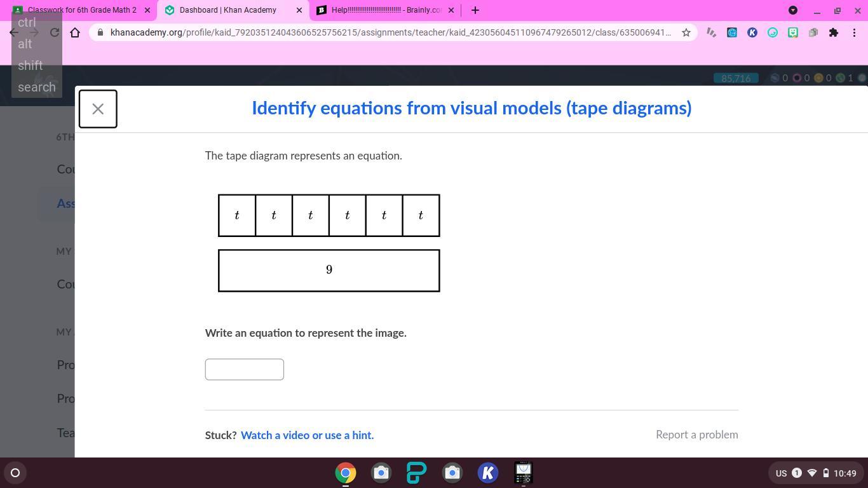Click the Report a problem link
The image size is (868, 488).
pos(697,435)
